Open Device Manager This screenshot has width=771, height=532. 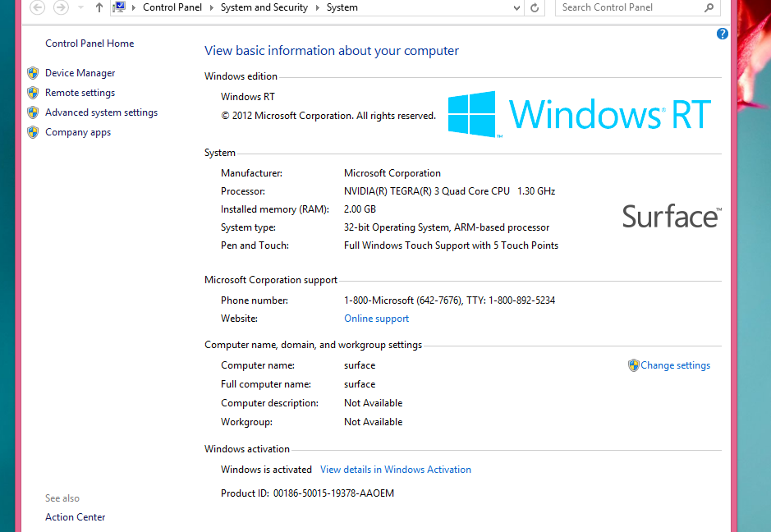click(x=80, y=73)
